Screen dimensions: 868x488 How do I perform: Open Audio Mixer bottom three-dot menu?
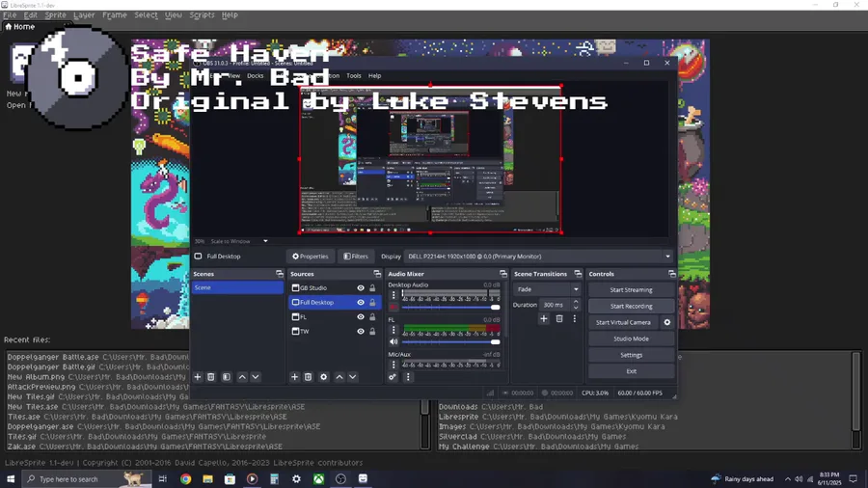click(x=408, y=377)
